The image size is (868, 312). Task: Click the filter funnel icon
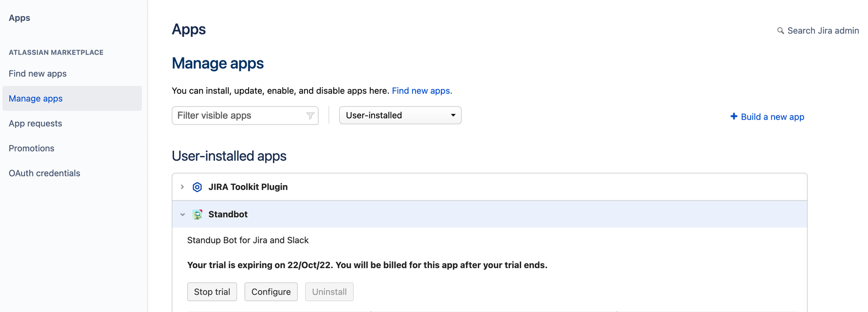click(x=310, y=116)
